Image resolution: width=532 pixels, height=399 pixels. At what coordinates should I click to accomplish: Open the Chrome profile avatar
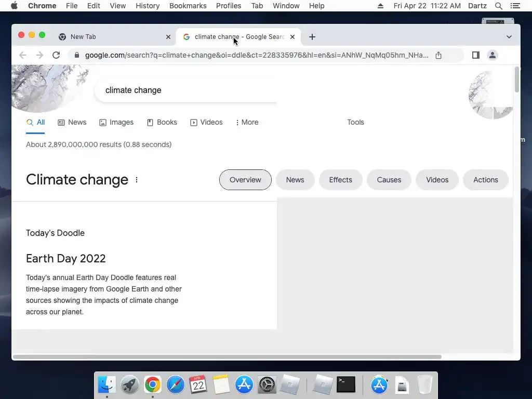pos(493,55)
